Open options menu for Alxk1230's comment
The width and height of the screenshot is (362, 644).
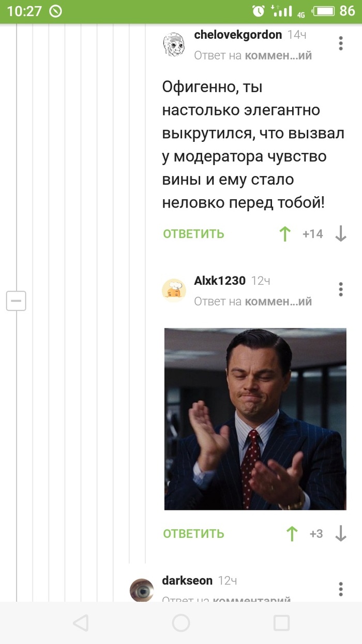coord(341,289)
